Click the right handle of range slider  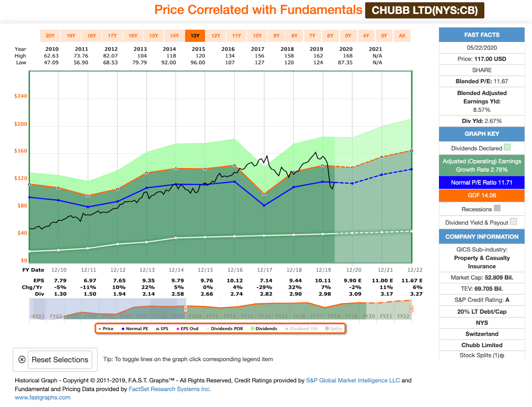pos(411,309)
